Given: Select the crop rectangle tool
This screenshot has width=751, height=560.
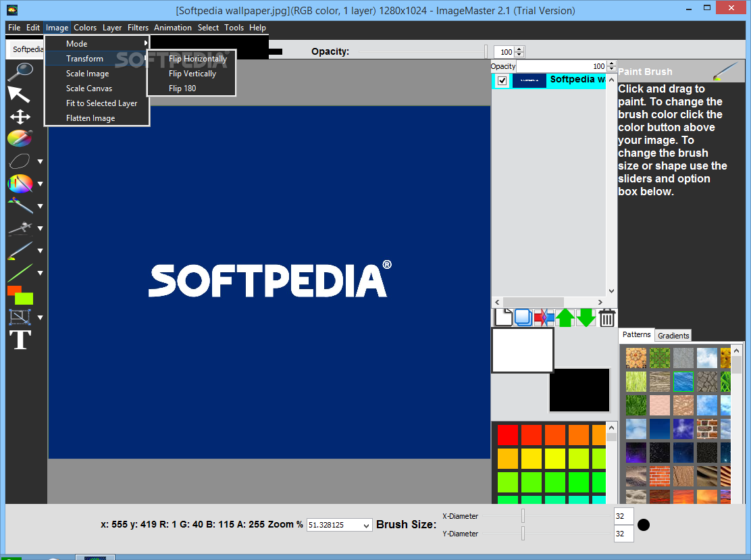Looking at the screenshot, I should tap(20, 317).
